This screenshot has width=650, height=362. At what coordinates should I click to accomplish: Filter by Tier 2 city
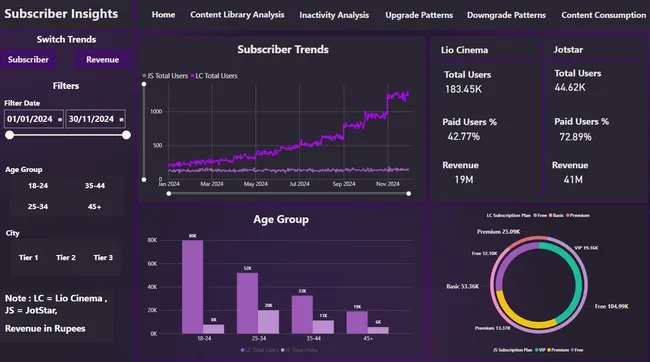tap(65, 258)
